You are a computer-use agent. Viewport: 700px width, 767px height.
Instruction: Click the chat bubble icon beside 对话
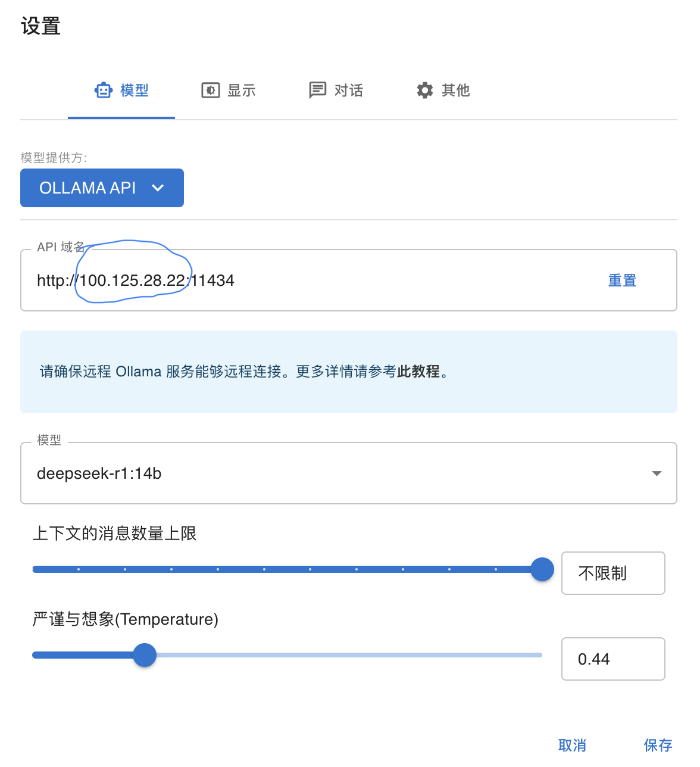318,91
